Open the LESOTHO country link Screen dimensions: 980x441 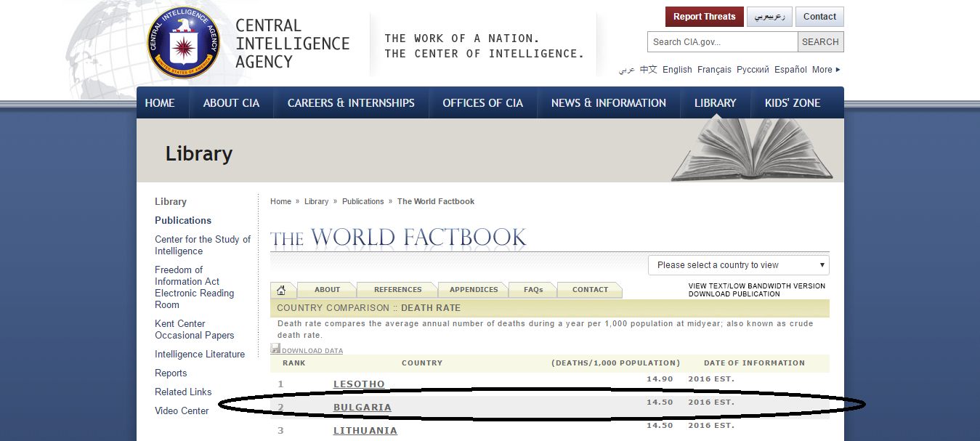359,384
